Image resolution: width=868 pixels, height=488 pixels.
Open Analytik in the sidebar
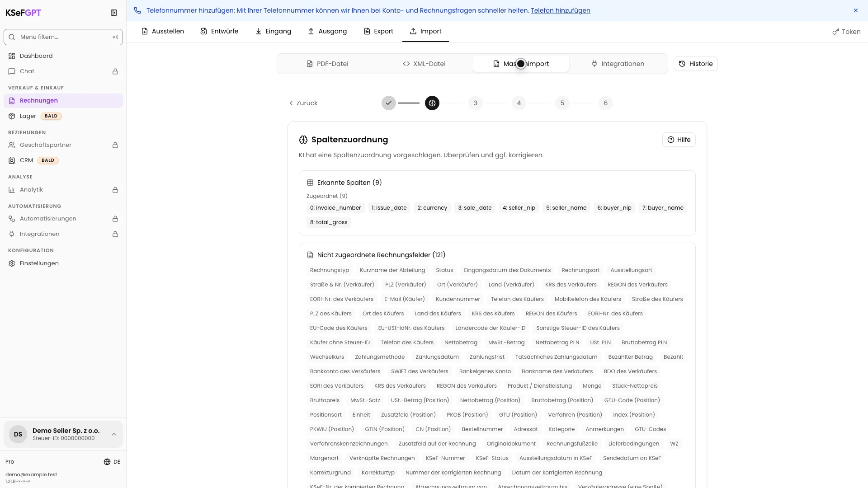[63, 190]
